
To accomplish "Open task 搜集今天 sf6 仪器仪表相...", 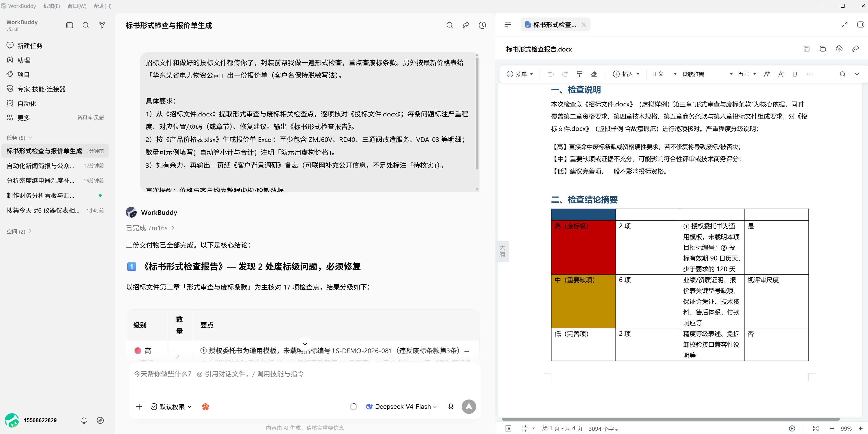I will pyautogui.click(x=55, y=210).
